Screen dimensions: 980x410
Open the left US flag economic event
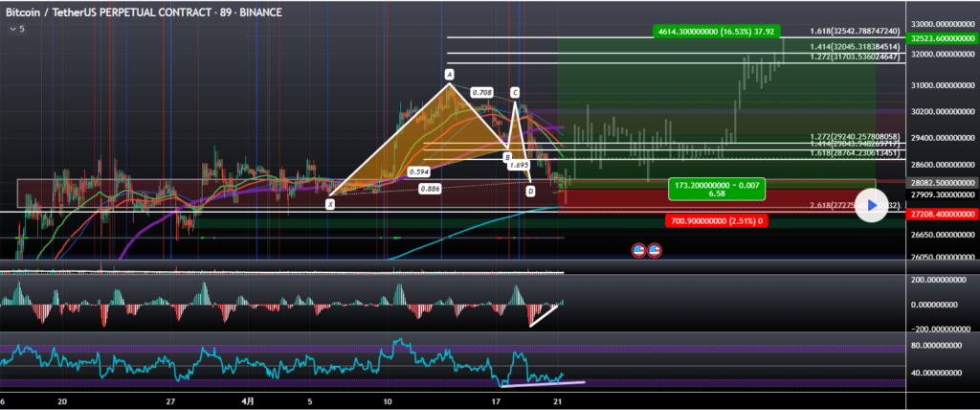pos(639,250)
